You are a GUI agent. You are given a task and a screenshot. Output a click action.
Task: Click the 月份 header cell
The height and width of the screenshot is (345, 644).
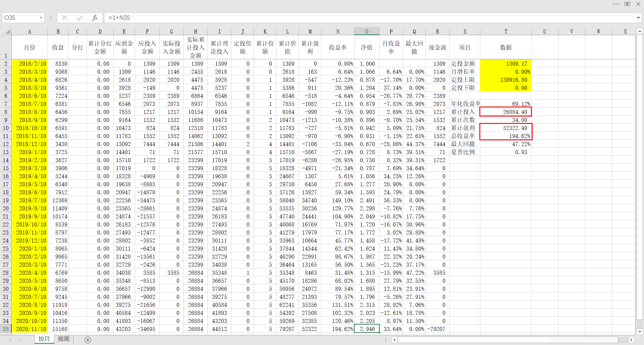pyautogui.click(x=30, y=48)
